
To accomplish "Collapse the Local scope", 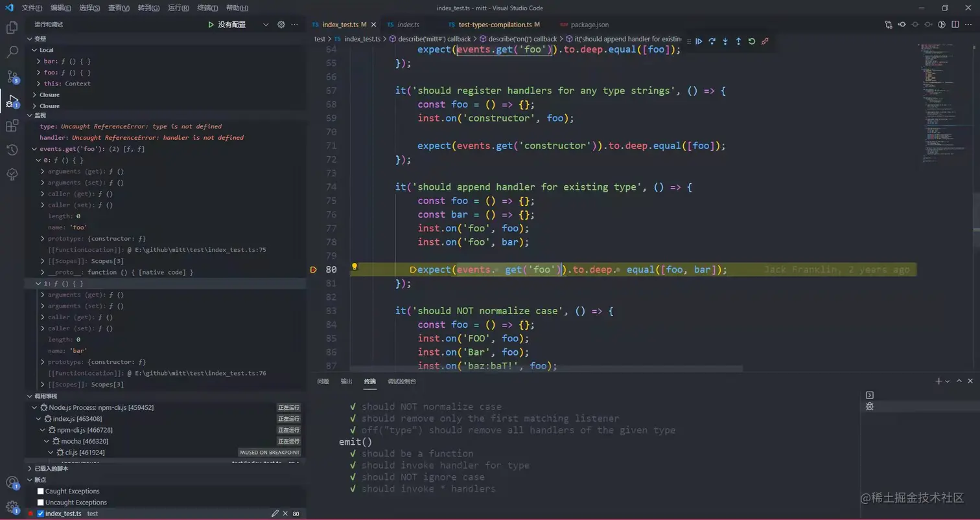I will 34,50.
